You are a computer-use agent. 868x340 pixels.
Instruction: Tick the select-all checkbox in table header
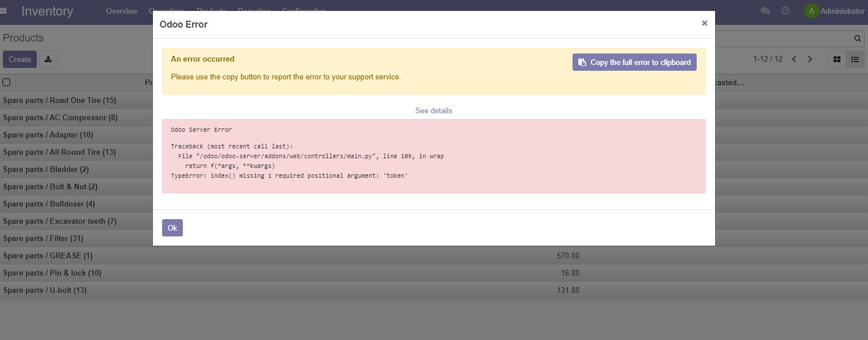pos(6,82)
